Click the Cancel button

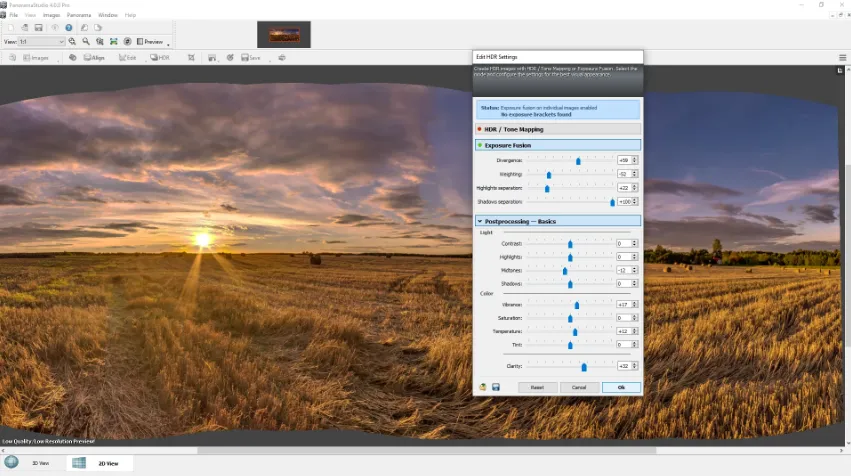pyautogui.click(x=579, y=388)
